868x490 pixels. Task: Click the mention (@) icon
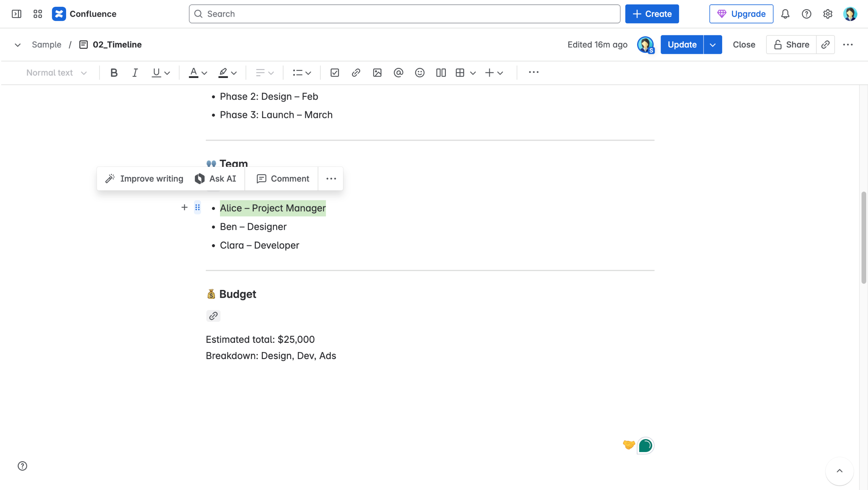tap(398, 73)
